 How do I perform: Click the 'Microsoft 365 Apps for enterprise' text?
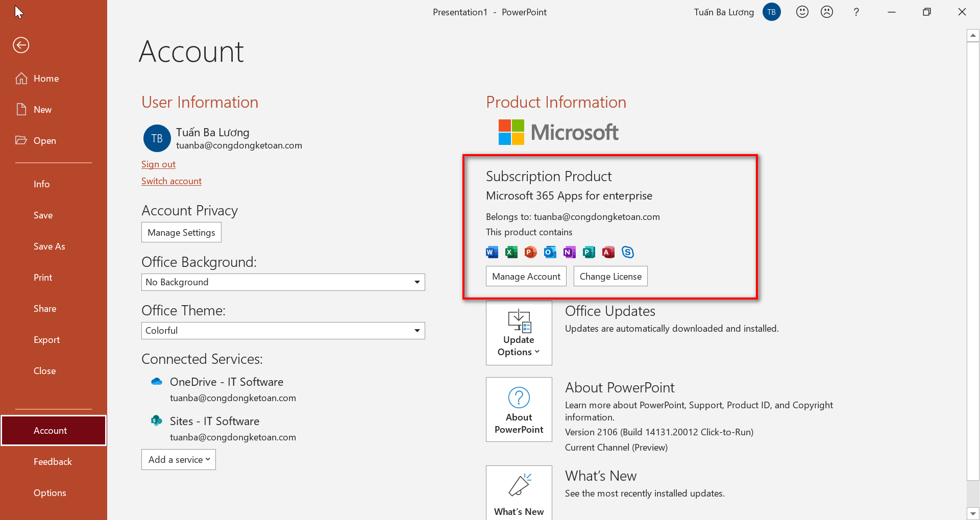[x=569, y=196]
